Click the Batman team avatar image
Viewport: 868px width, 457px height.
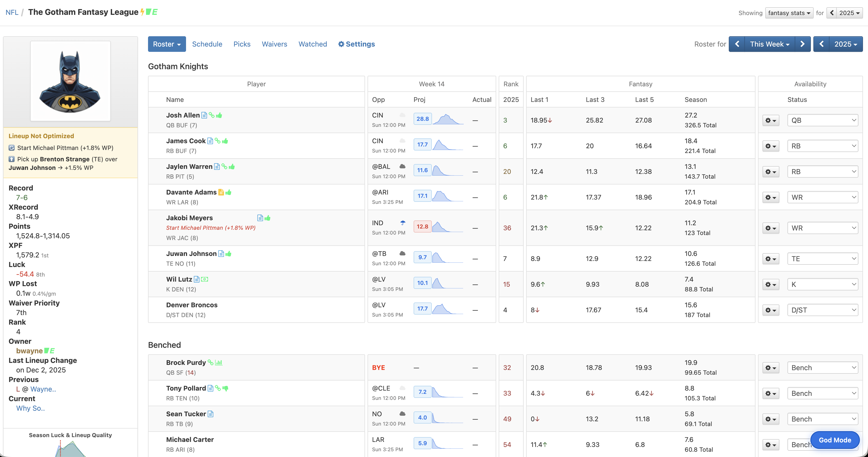[70, 81]
